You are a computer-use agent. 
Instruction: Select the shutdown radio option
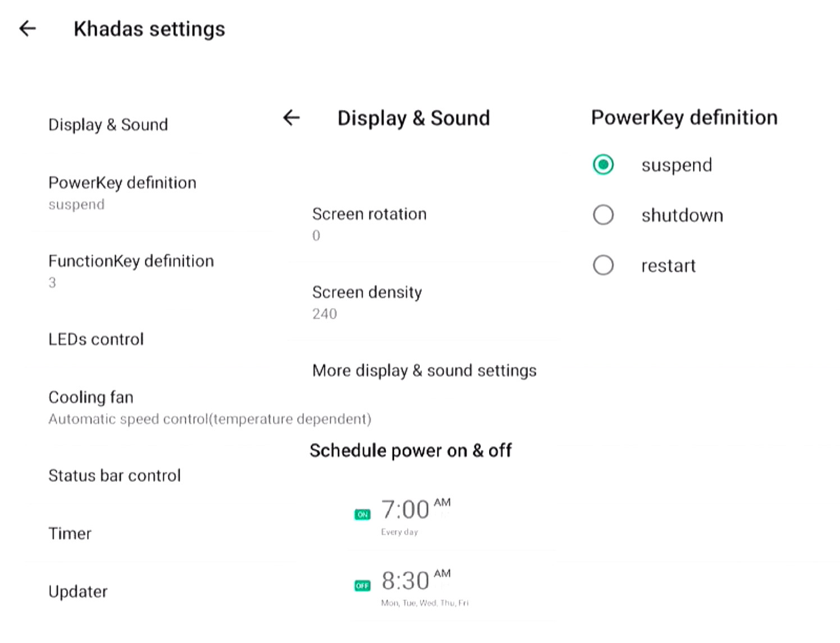click(603, 215)
